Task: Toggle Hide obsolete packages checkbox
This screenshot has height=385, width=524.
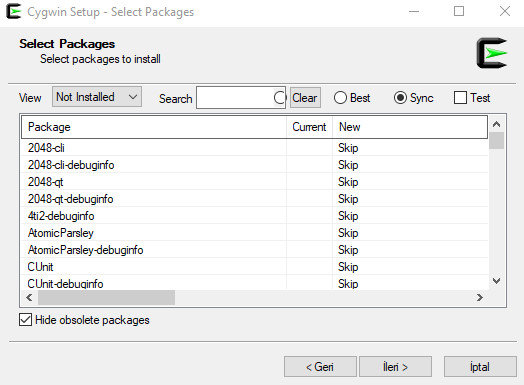Action: pos(84,320)
